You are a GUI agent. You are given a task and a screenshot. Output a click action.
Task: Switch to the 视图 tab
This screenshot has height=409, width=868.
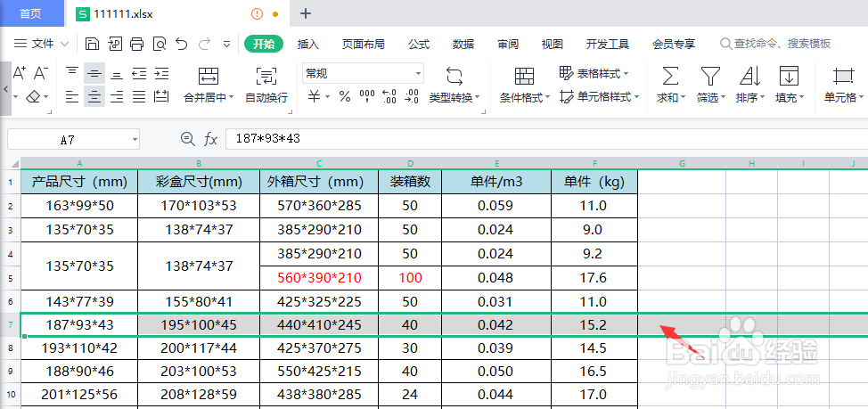(552, 44)
